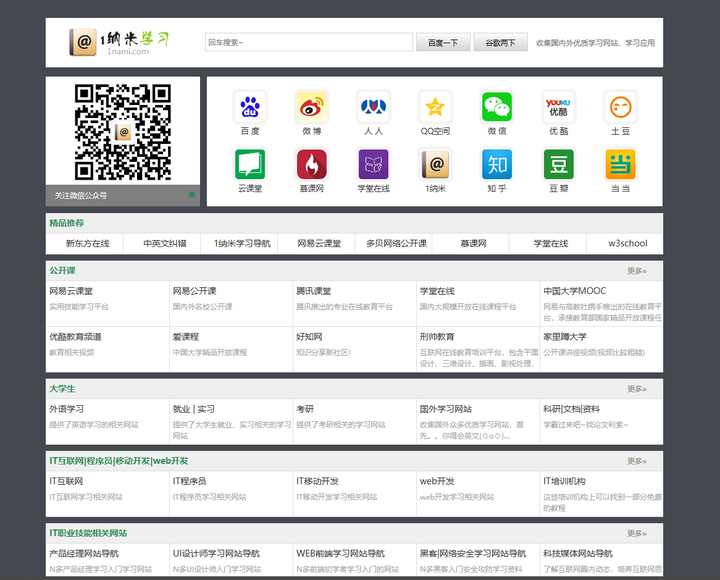The width and height of the screenshot is (720, 580).
Task: Open the 黑客|网络安全学习网站导航 link
Action: (473, 553)
